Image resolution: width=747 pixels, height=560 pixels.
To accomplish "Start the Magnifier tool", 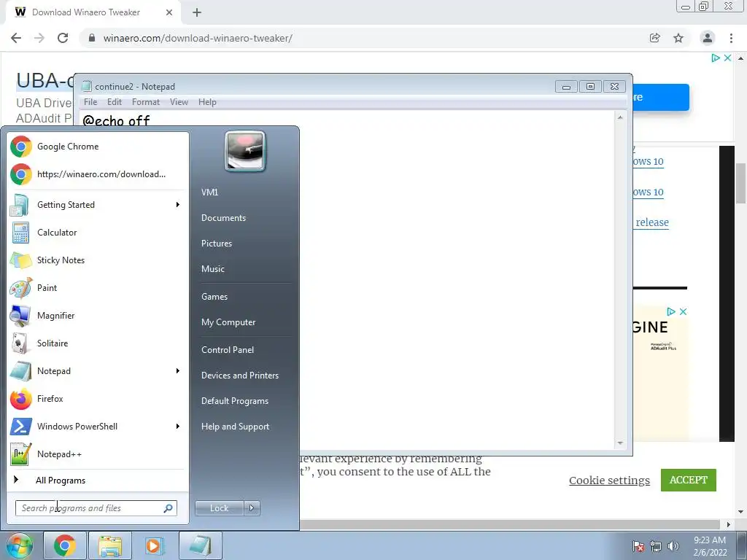I will (x=98, y=315).
